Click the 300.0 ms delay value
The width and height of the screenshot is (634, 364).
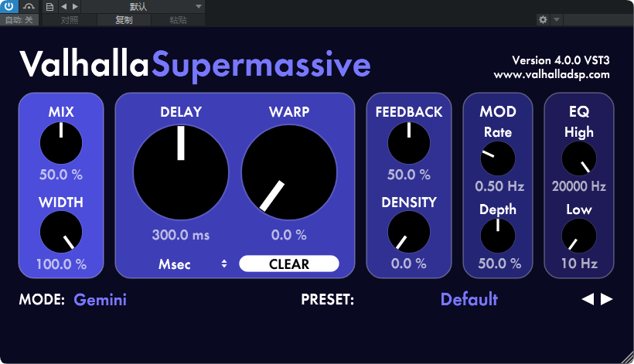click(181, 235)
